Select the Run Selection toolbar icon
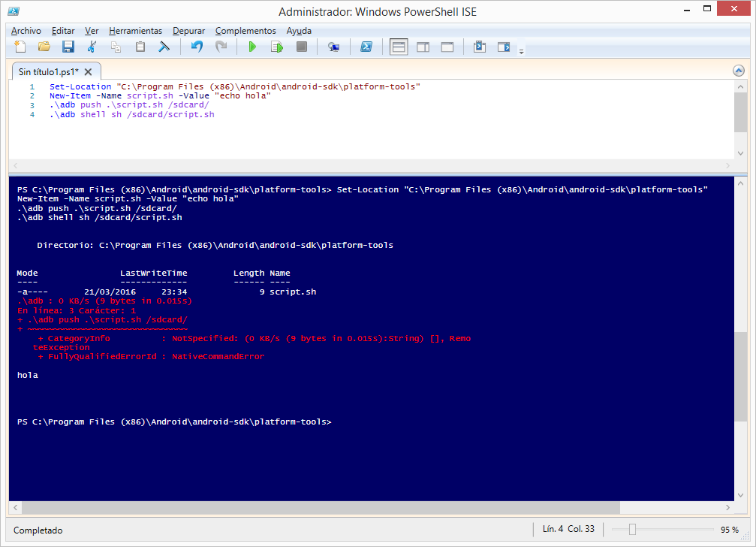The height and width of the screenshot is (547, 756). coord(277,46)
